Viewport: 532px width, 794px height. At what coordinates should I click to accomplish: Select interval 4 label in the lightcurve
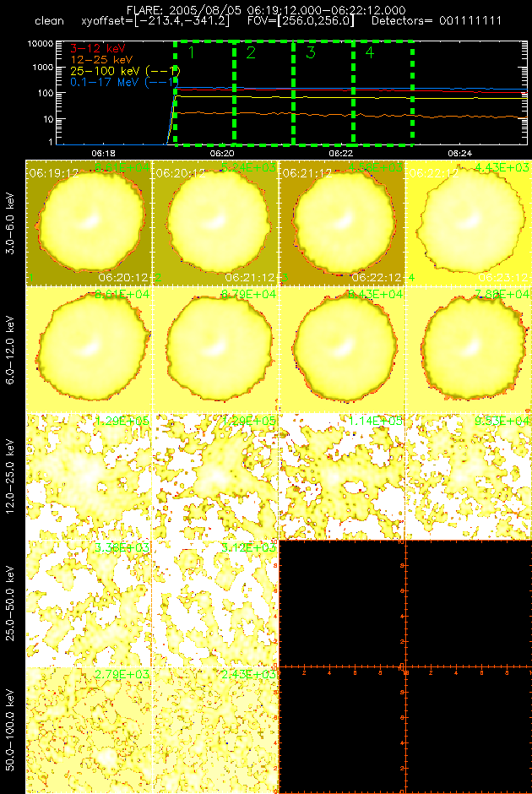370,52
